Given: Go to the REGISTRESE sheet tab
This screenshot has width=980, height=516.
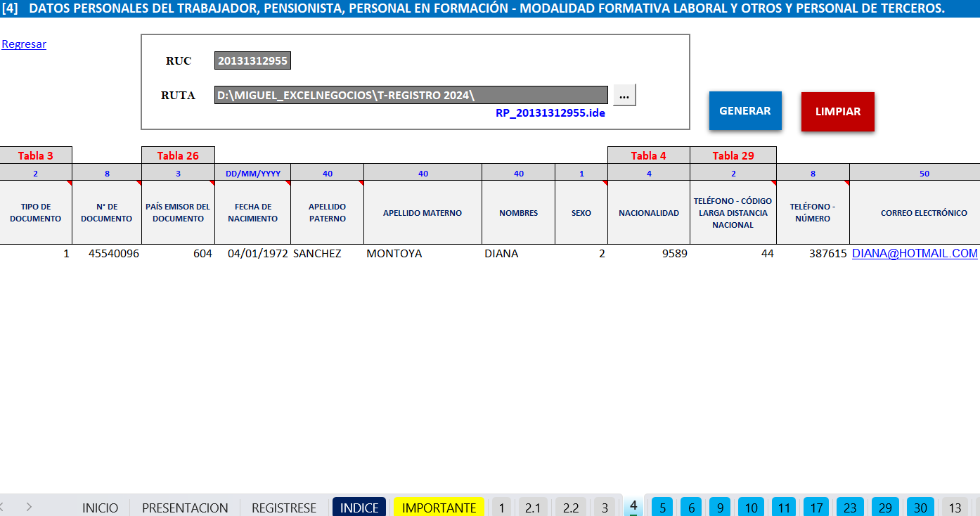Looking at the screenshot, I should click(284, 508).
